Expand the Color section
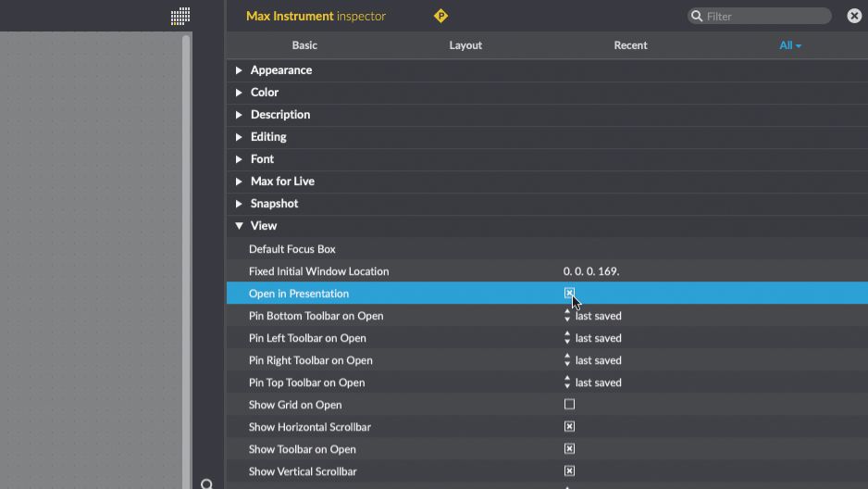This screenshot has width=868, height=489. [x=239, y=93]
